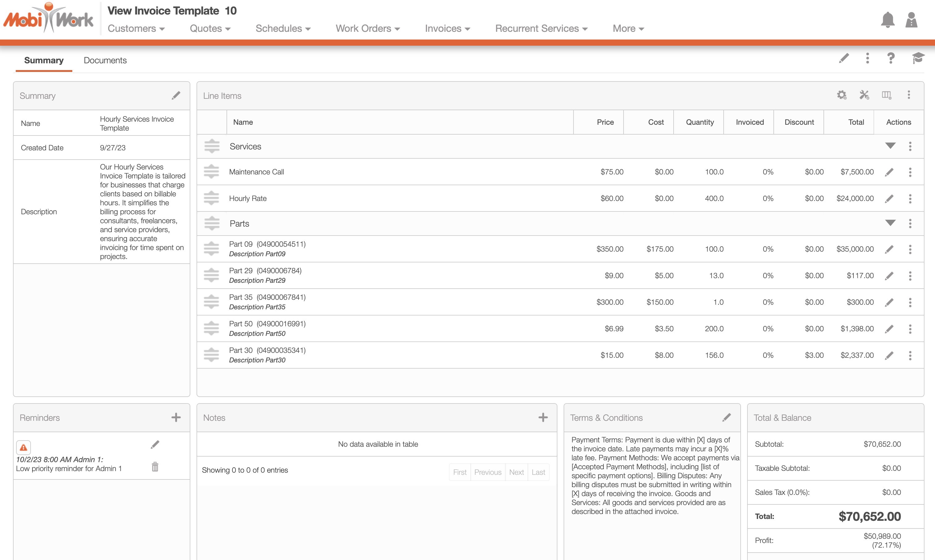
Task: Collapse the Services section arrow
Action: (890, 146)
